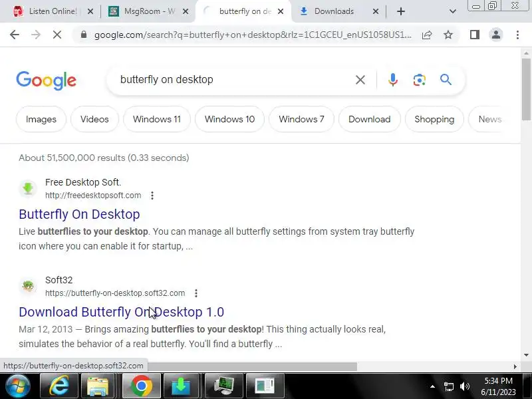532x399 pixels.
Task: Close the MsgRoom tab
Action: click(186, 11)
